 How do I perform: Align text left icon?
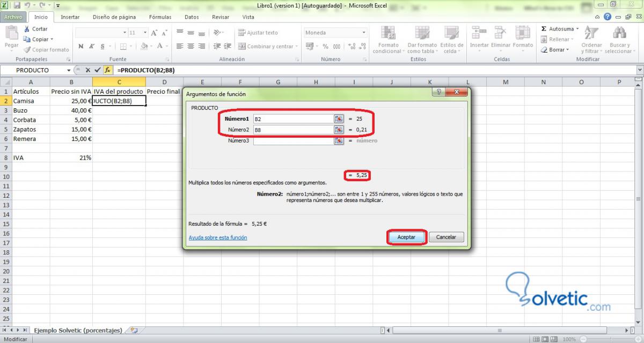(180, 47)
